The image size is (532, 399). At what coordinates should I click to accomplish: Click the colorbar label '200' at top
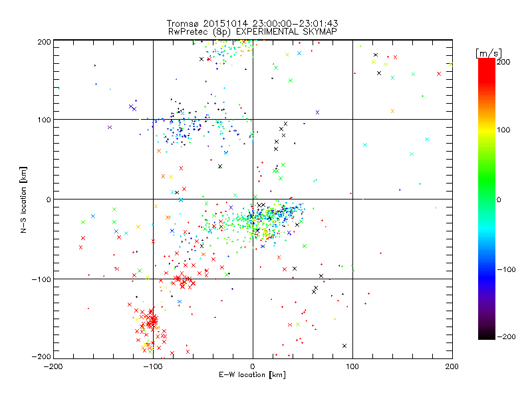[503, 62]
